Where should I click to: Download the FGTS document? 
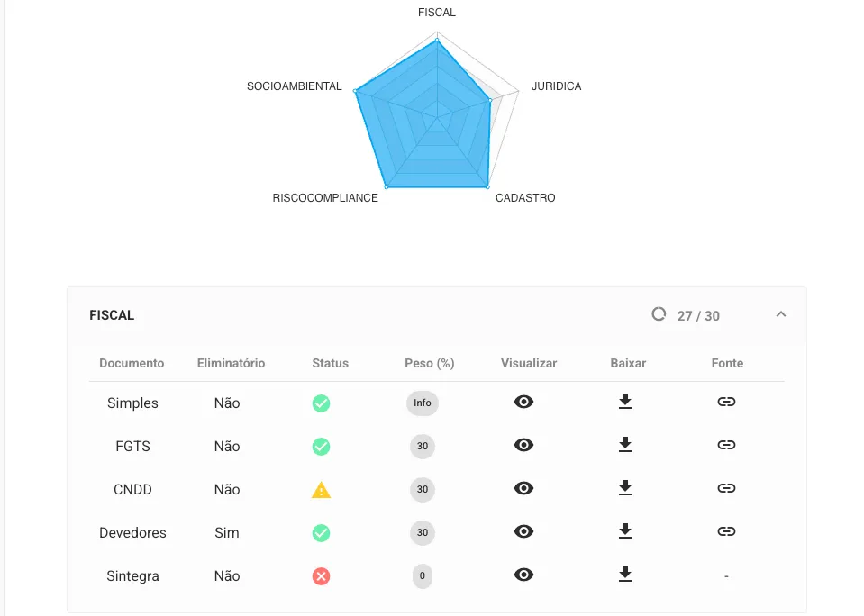coord(625,445)
